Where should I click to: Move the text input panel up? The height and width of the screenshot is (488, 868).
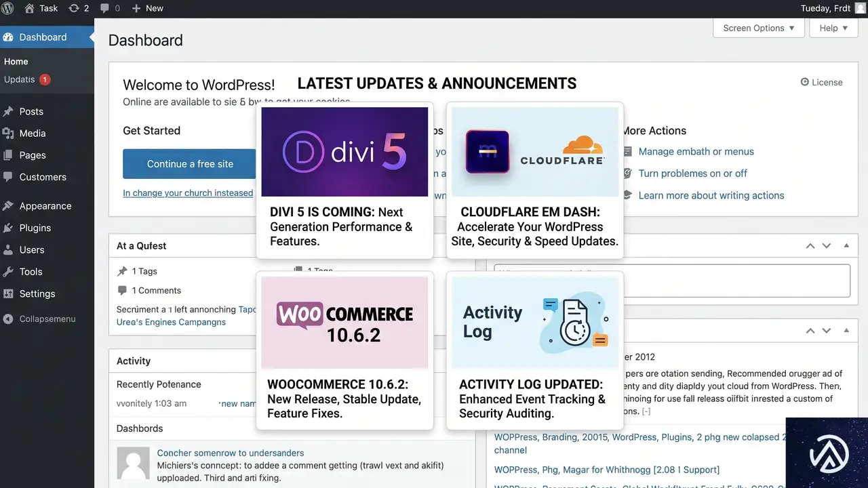point(810,246)
